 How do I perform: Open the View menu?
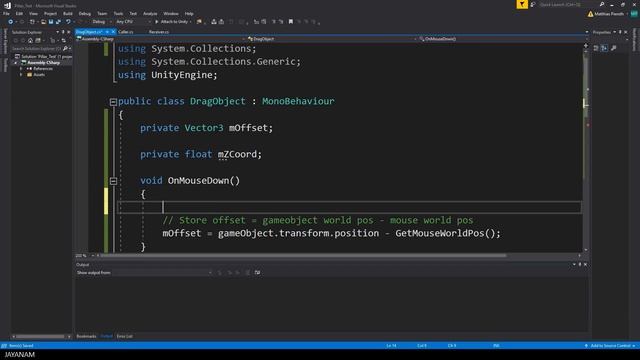33,13
